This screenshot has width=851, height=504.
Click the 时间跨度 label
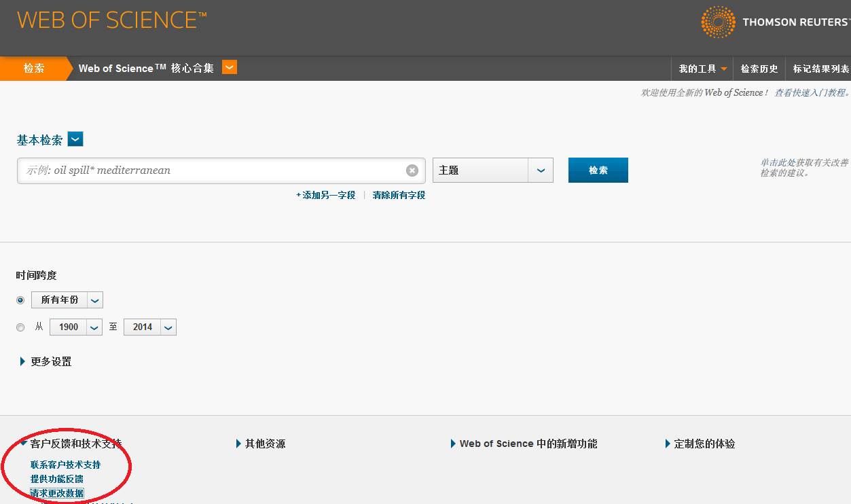[x=37, y=275]
